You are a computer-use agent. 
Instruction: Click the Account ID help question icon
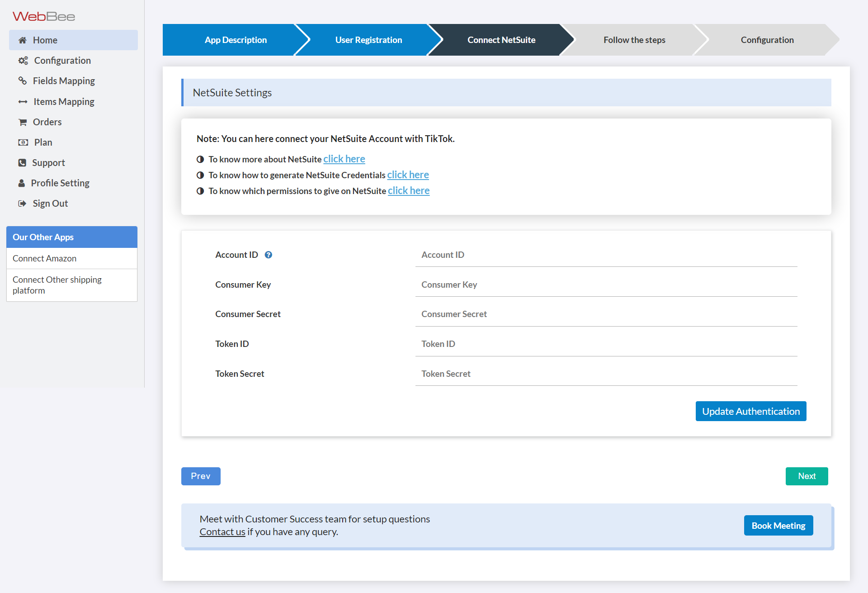pos(269,255)
